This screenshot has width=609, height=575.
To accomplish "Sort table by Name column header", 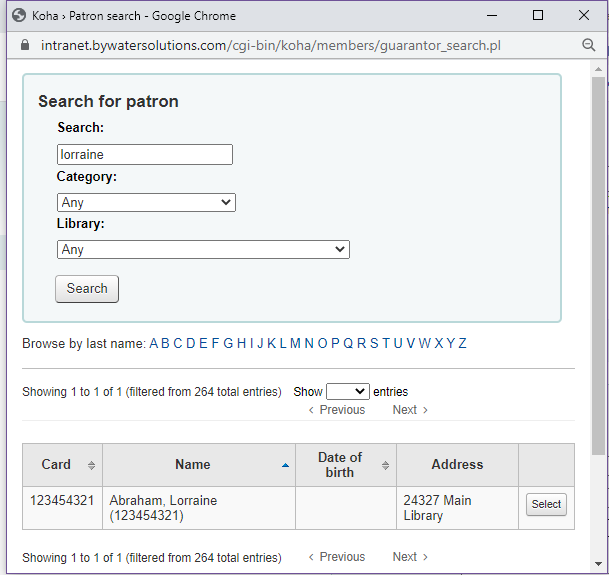I will point(193,465).
